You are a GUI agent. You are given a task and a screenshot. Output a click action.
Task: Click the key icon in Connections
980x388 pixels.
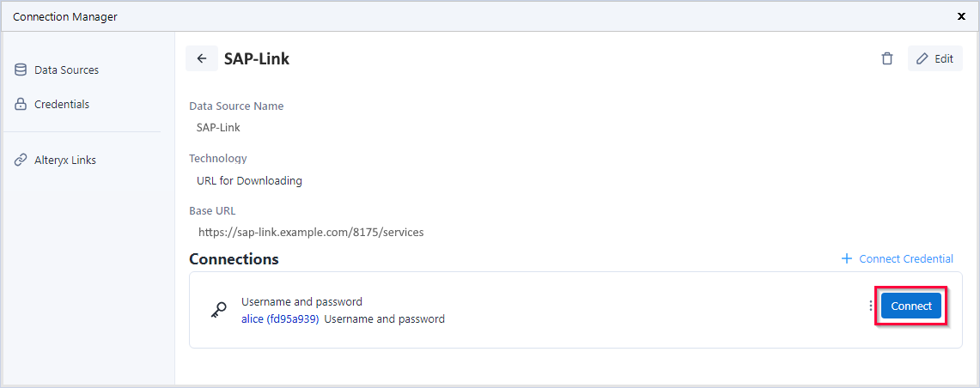tap(218, 311)
